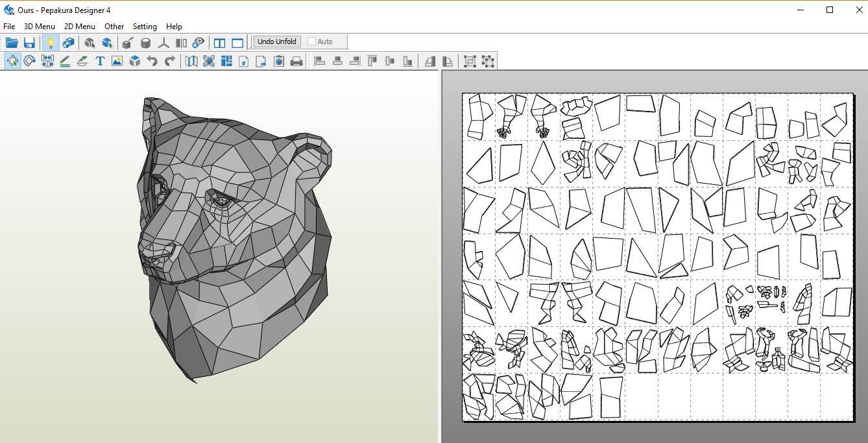
Task: Choose the Rotate parts tool
Action: [x=30, y=61]
